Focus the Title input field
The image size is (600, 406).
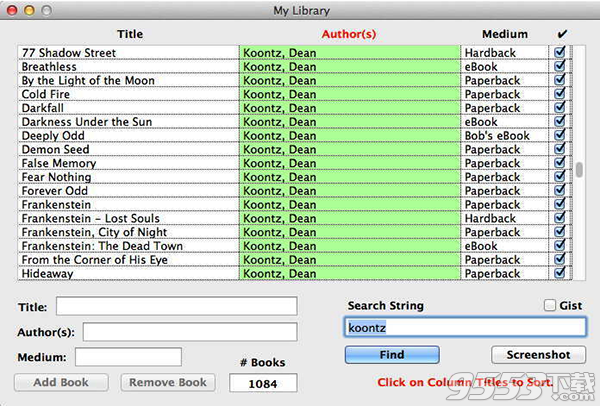(x=176, y=306)
